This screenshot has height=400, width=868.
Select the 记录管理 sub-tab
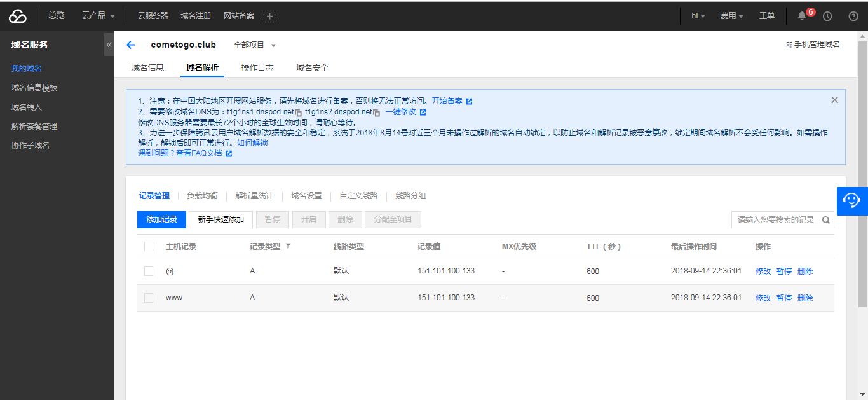pos(154,196)
